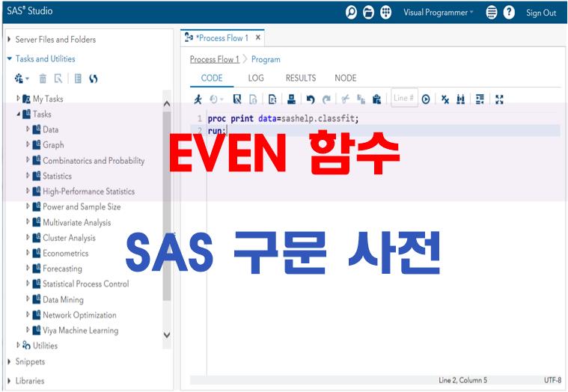The image size is (568, 392).
Task: Select Multivariate Analysis category
Action: click(77, 222)
